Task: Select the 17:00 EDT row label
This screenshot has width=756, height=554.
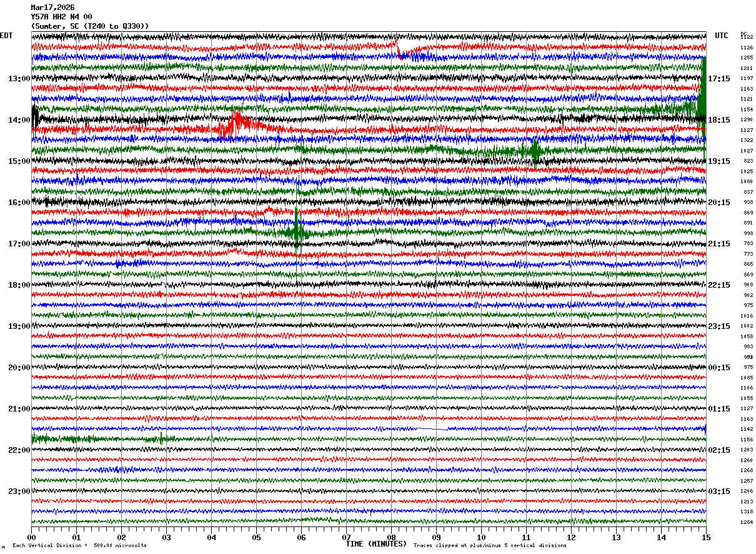Action: click(19, 244)
